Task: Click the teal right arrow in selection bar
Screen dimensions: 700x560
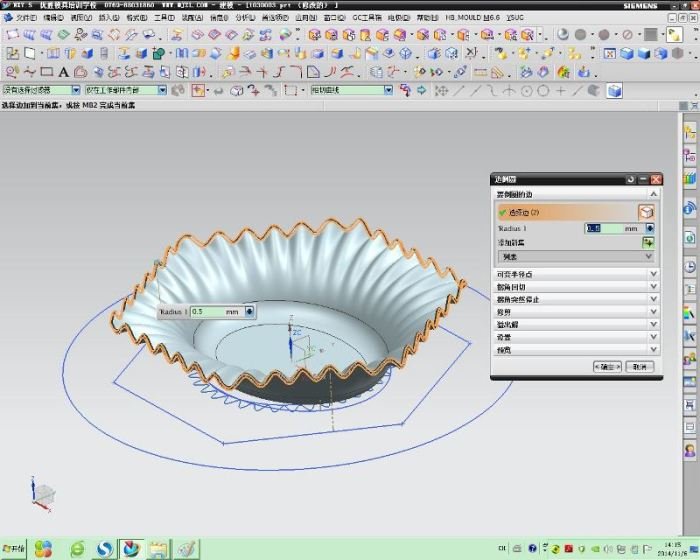Action: pos(421,91)
